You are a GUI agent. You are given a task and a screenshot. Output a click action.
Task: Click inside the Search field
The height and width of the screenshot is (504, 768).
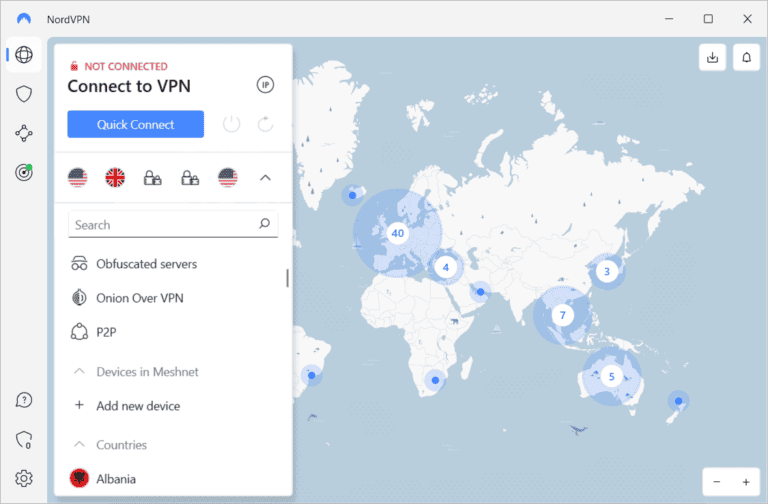173,225
